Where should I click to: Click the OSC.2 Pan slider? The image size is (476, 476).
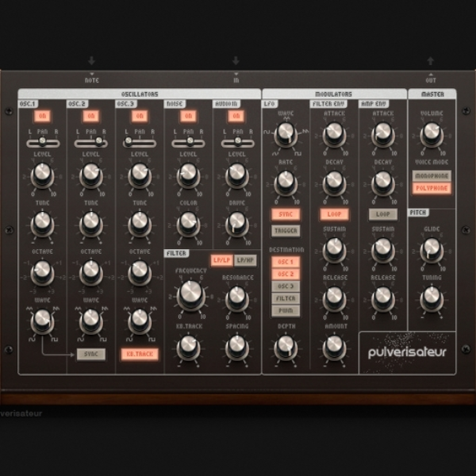(x=91, y=141)
